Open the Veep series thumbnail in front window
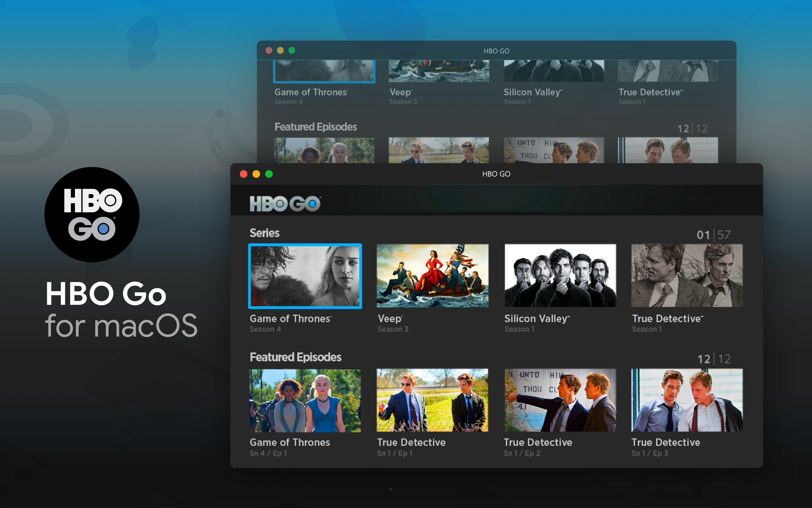 coord(433,276)
